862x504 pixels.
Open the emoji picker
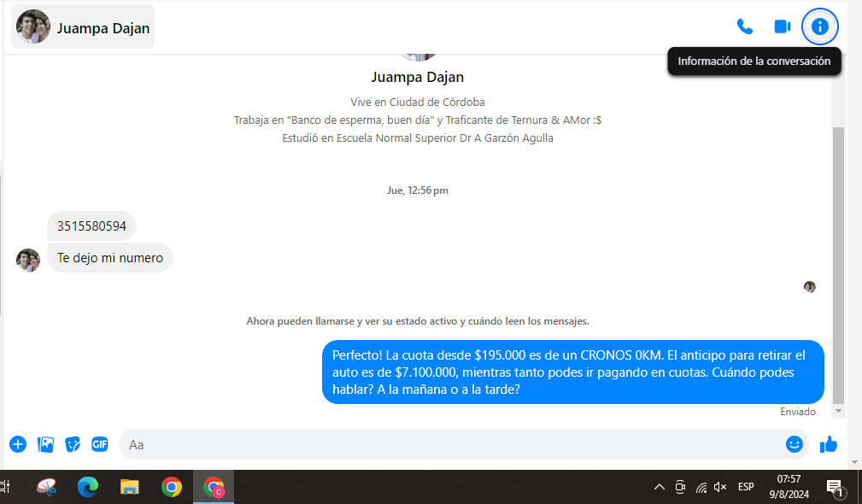tap(794, 444)
